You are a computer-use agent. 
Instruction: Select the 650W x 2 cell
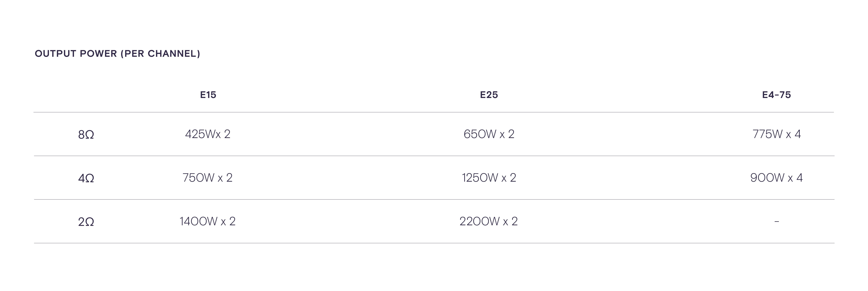click(x=489, y=134)
